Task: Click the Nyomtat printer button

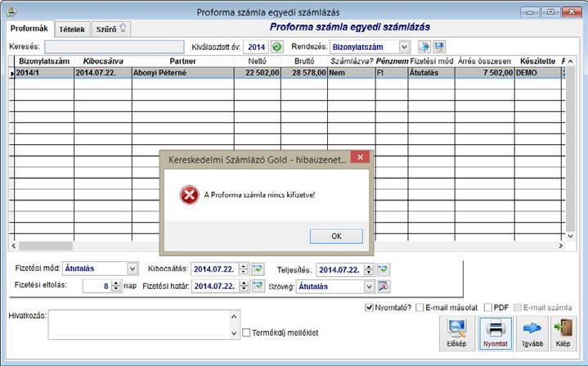Action: [x=495, y=333]
